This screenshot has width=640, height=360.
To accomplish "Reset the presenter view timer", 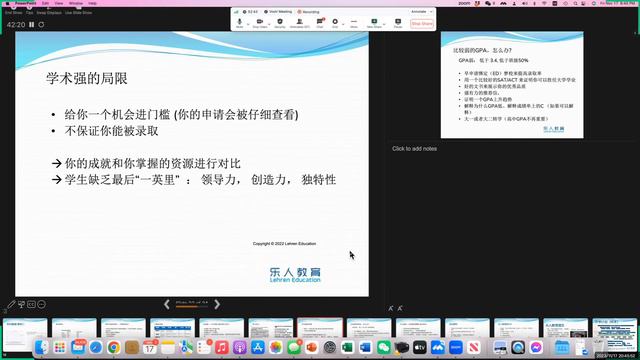I will (x=41, y=24).
